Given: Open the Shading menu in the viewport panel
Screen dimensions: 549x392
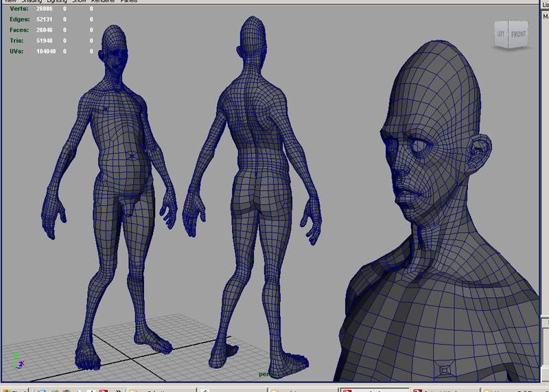Looking at the screenshot, I should point(32,1).
